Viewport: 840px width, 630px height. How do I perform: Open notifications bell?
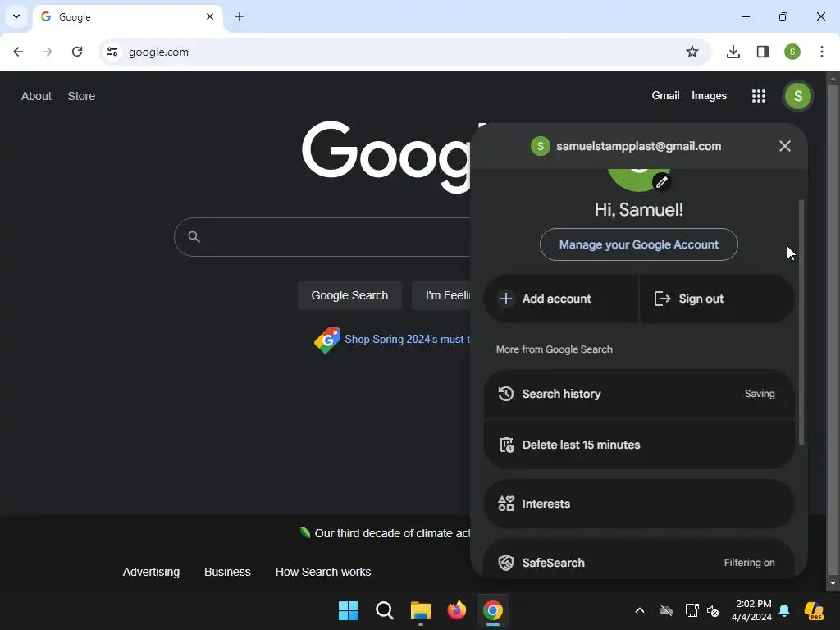(783, 610)
